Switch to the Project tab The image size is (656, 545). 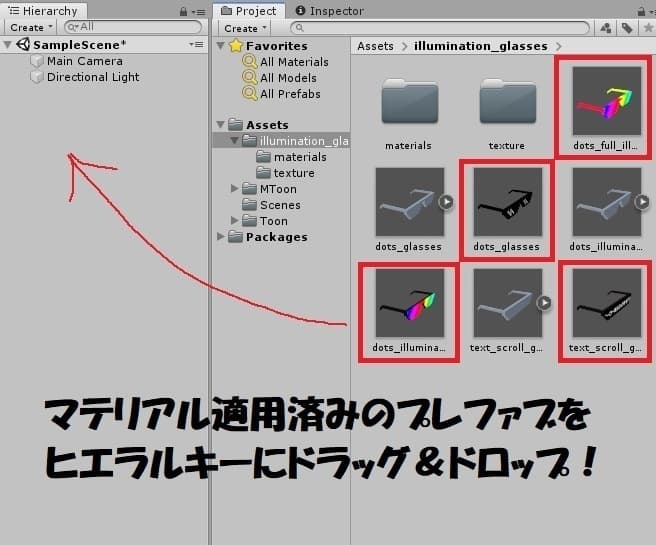tap(248, 10)
